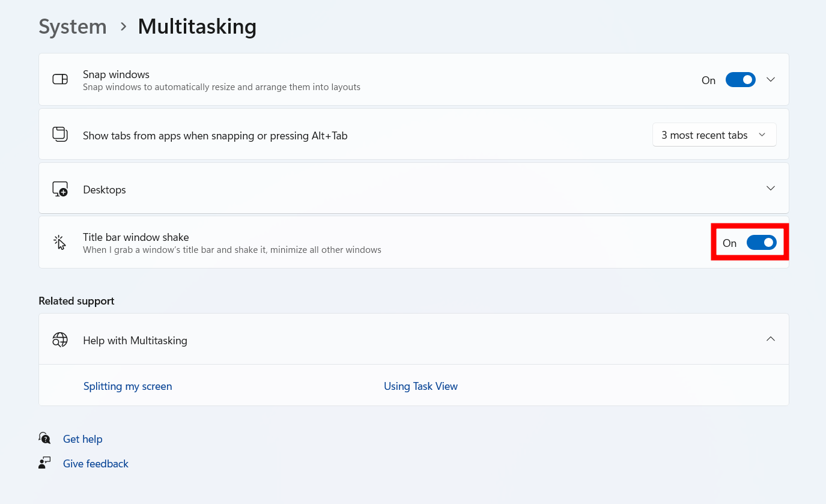
Task: Click the Get help headset icon
Action: pyautogui.click(x=45, y=438)
